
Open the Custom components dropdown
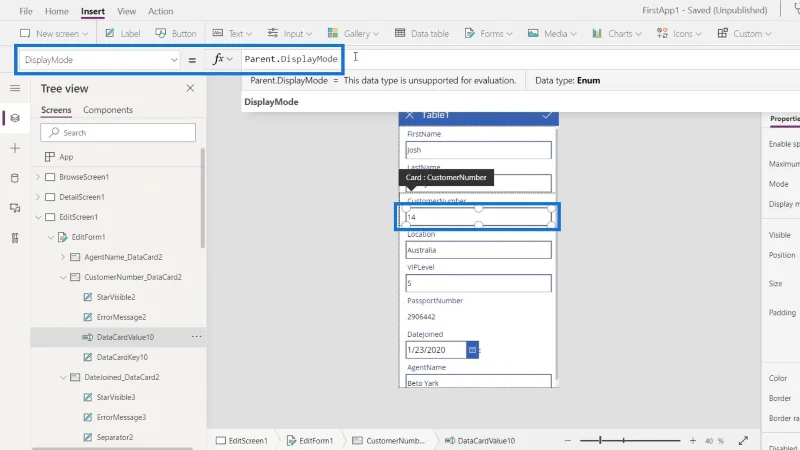tap(744, 34)
